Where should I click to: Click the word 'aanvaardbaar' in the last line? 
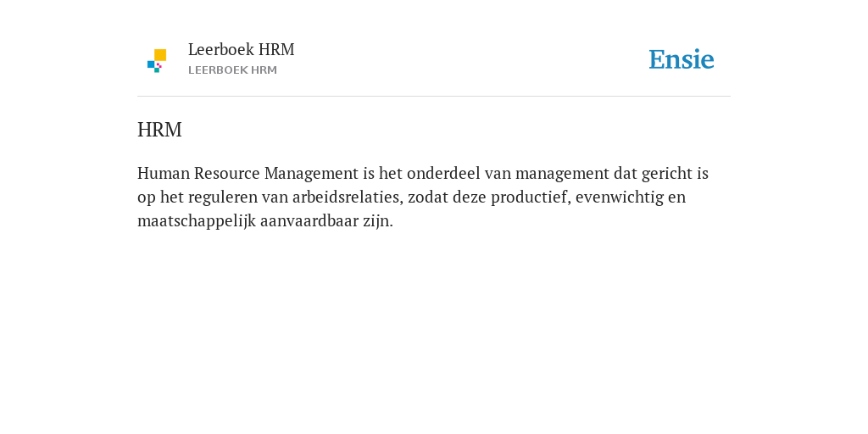click(309, 221)
